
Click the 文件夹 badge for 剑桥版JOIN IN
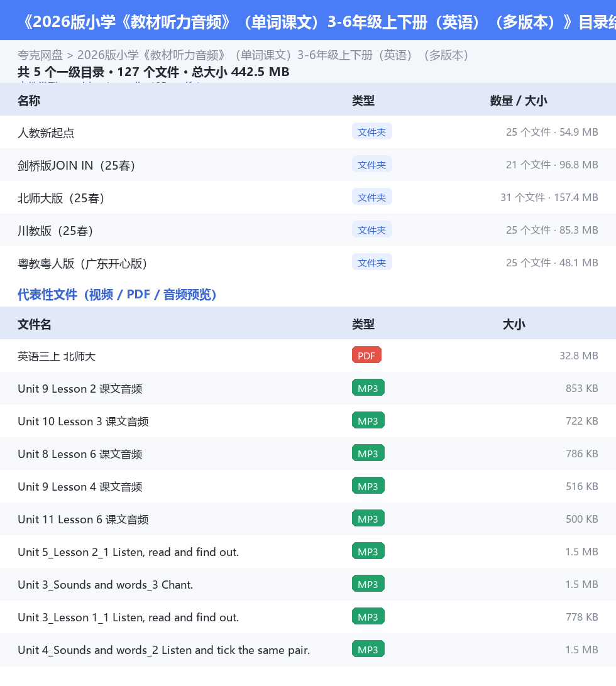pyautogui.click(x=371, y=165)
